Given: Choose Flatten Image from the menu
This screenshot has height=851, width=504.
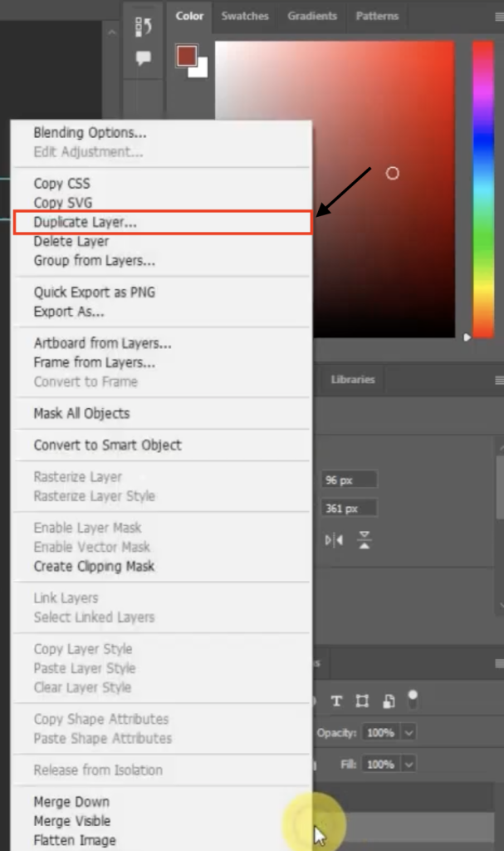Looking at the screenshot, I should coord(72,839).
